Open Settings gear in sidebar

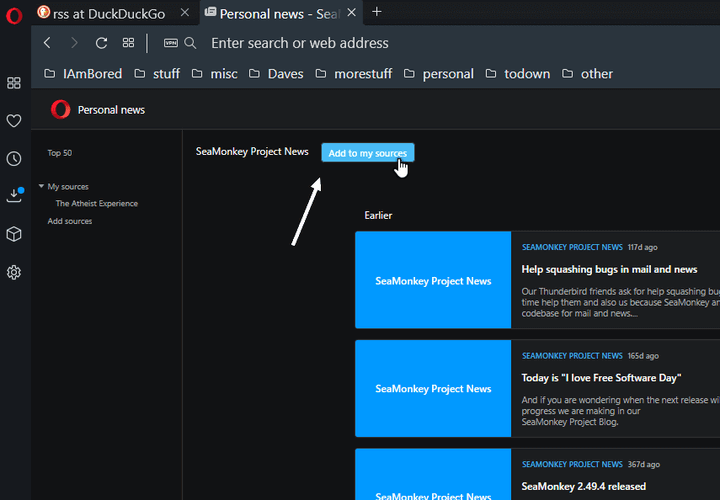[x=14, y=272]
